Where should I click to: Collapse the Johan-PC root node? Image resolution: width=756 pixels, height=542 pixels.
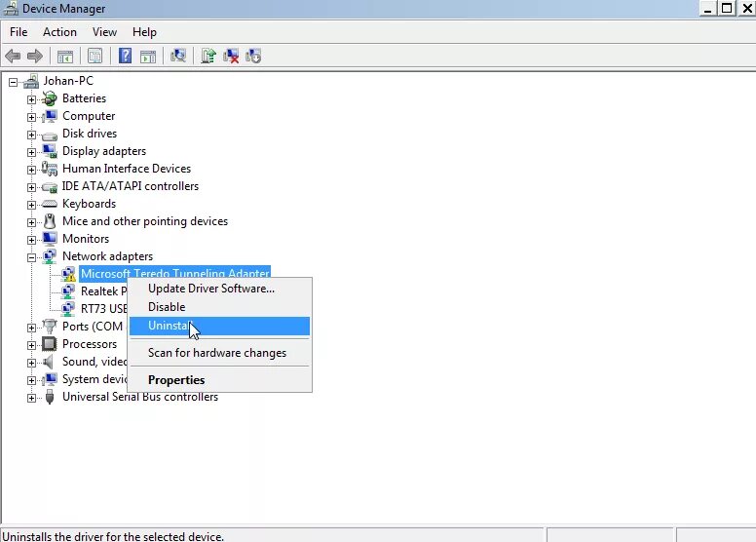(13, 82)
